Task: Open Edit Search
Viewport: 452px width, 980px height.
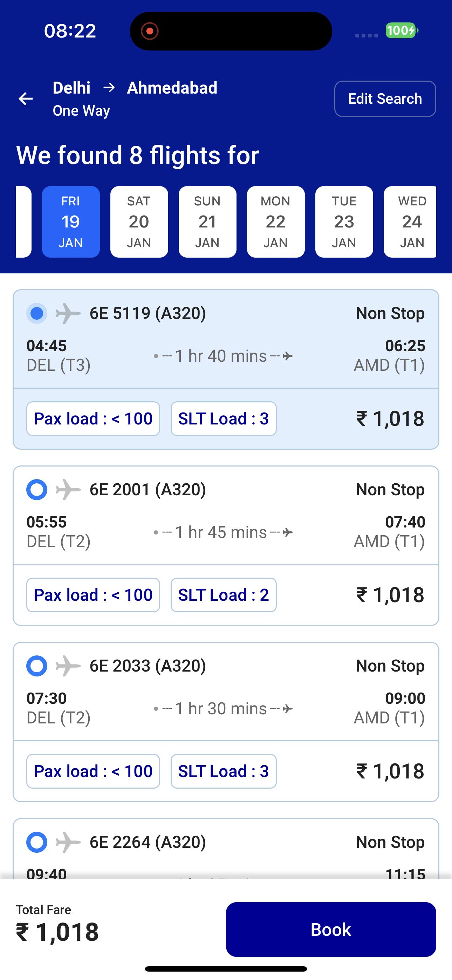Action: pyautogui.click(x=385, y=99)
